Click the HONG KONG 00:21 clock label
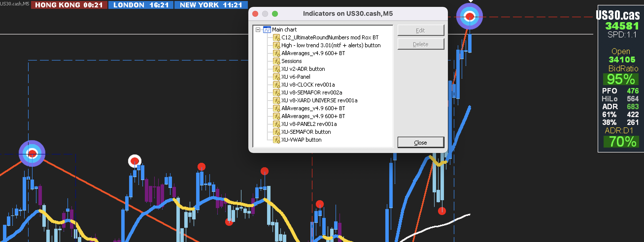 (69, 5)
